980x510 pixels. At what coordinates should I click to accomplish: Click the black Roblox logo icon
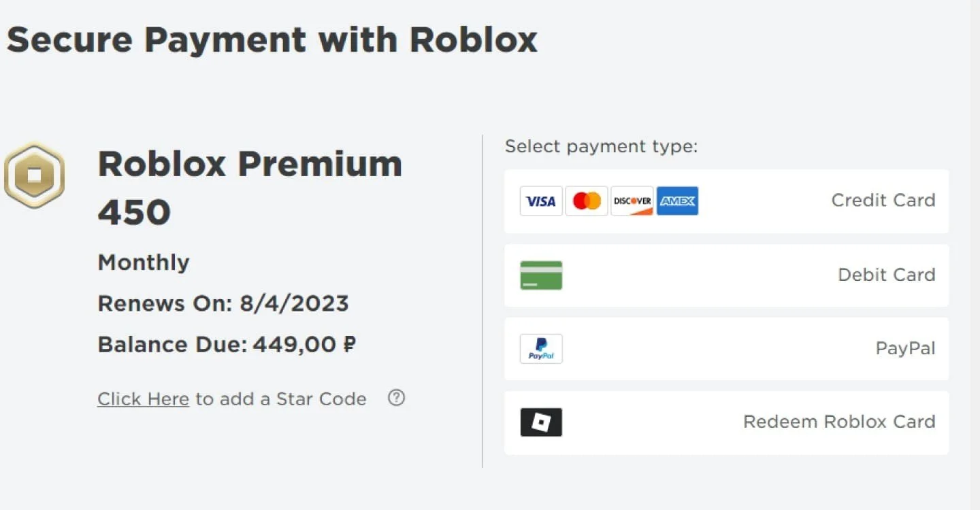coord(541,422)
